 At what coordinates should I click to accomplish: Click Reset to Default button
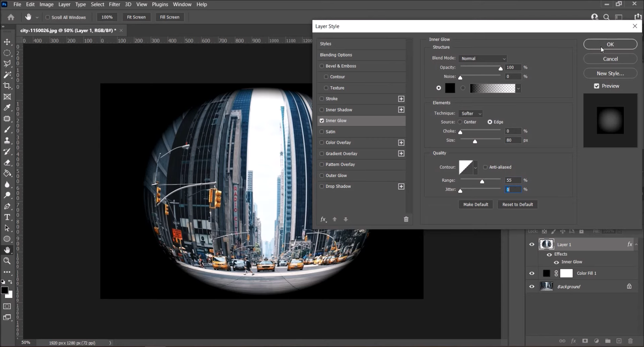tap(517, 204)
